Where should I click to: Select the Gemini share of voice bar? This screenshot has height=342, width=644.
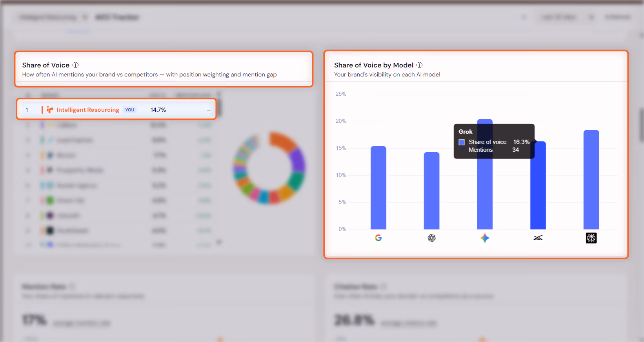tap(485, 194)
